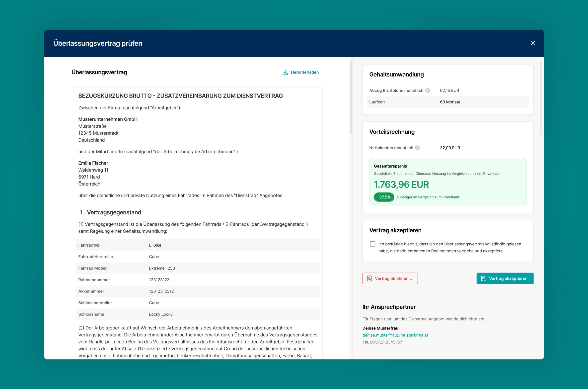Viewport: 588px width, 389px height.
Task: Click the phone number Tel. 05572/12345-67
Action: pyautogui.click(x=382, y=342)
